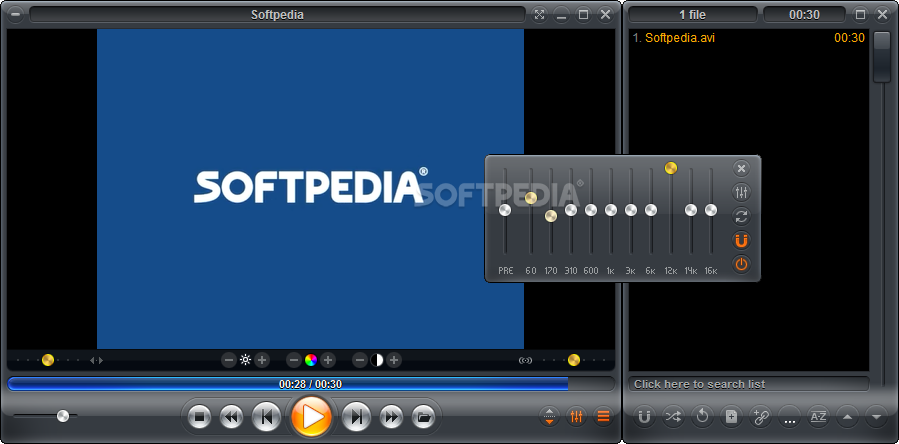This screenshot has width=899, height=444.
Task: Click the PRE preamp slider knob
Action: 505,211
